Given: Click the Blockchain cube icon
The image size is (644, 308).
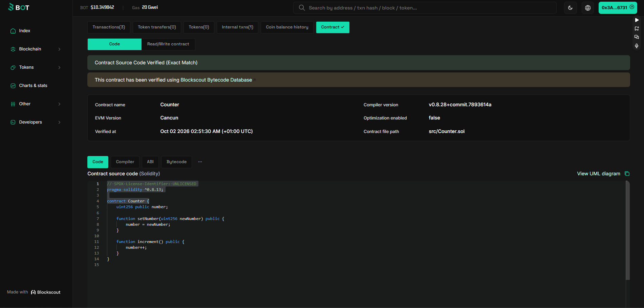Looking at the screenshot, I should click(x=13, y=49).
